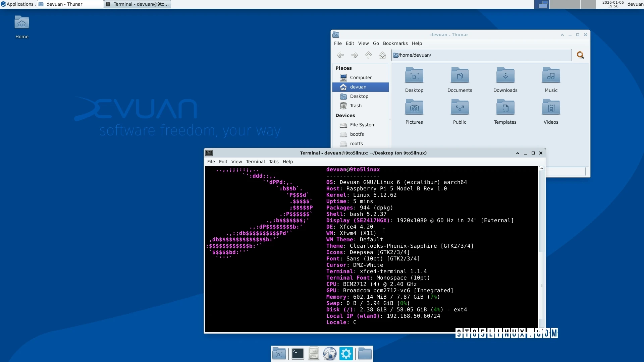Launch the file manager from the bottom panel

tap(313, 353)
